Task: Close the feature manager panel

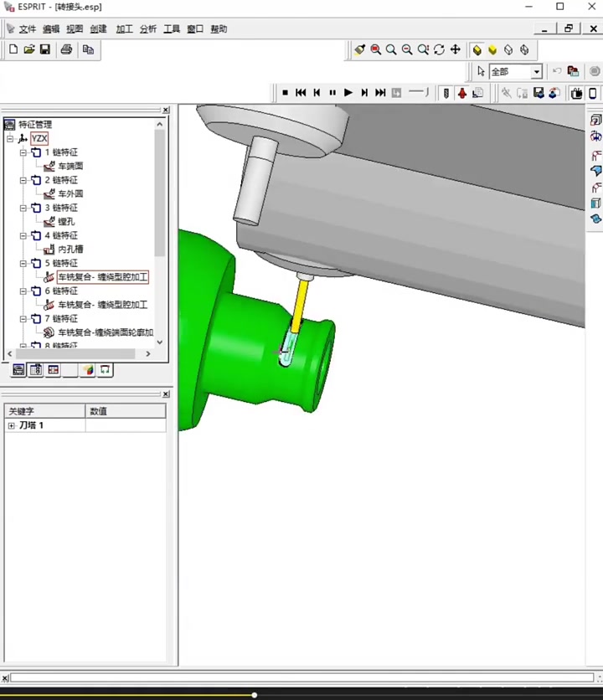Action: 166,110
